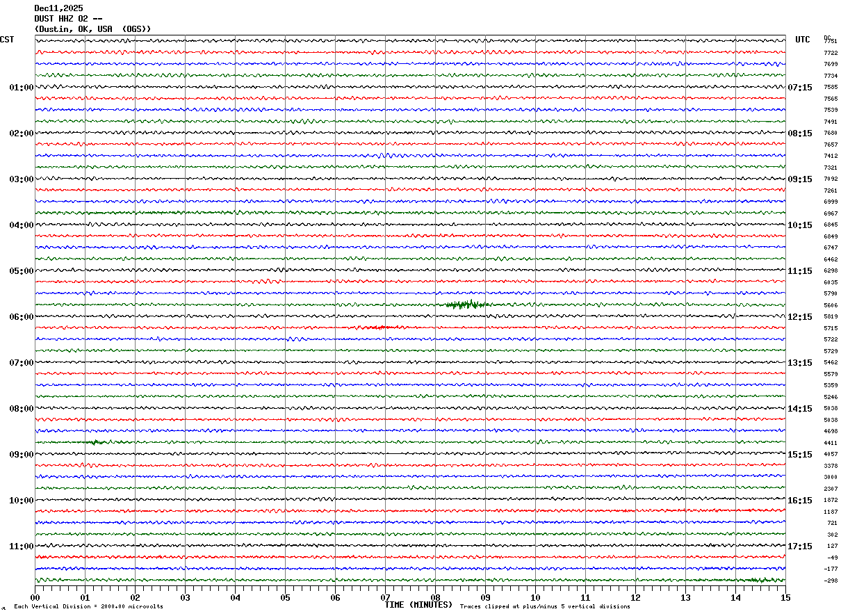Click the 3000 DC offset value
841x616 pixels.
[831, 477]
